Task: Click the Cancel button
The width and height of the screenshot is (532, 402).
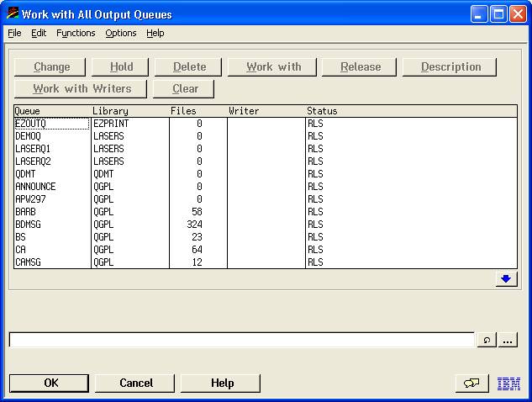Action: coord(134,383)
